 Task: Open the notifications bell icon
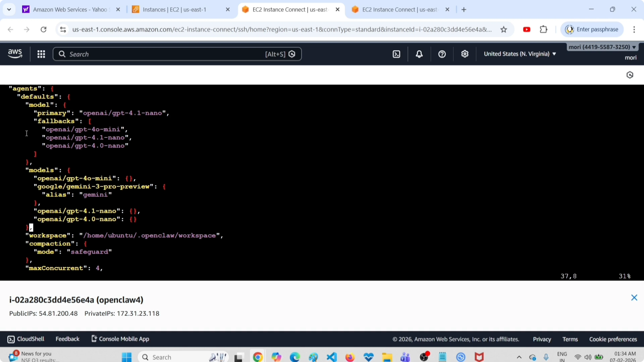(x=419, y=54)
